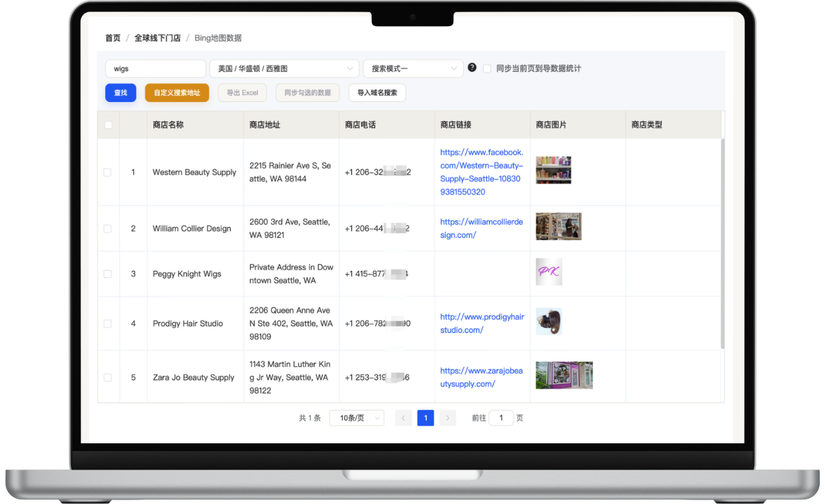
Task: Go to previous page arrow
Action: (x=403, y=418)
